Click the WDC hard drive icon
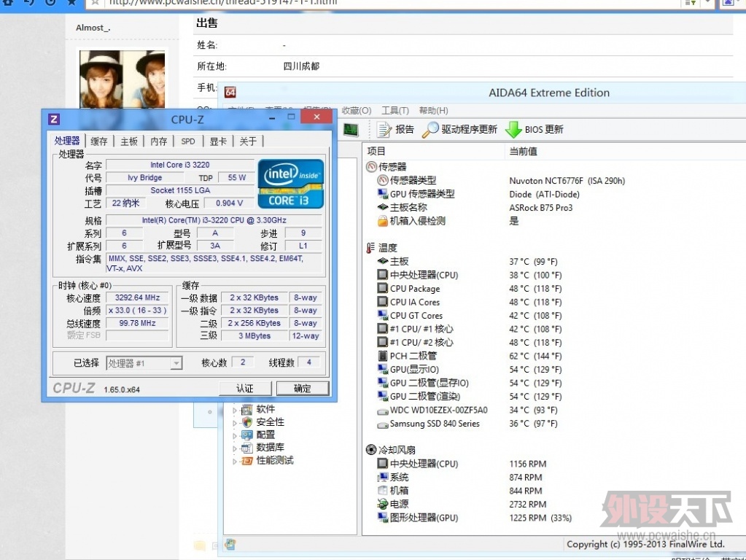The image size is (746, 560). (383, 411)
